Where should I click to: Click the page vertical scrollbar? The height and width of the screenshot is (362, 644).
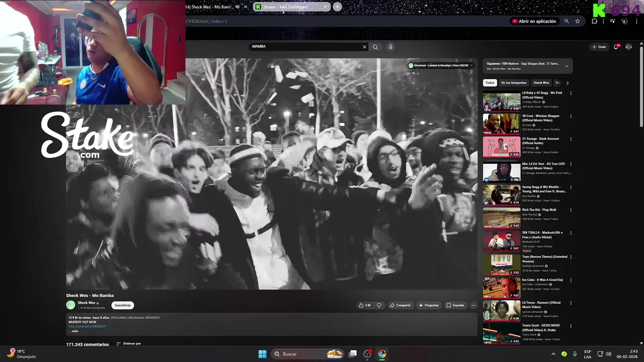(x=641, y=85)
